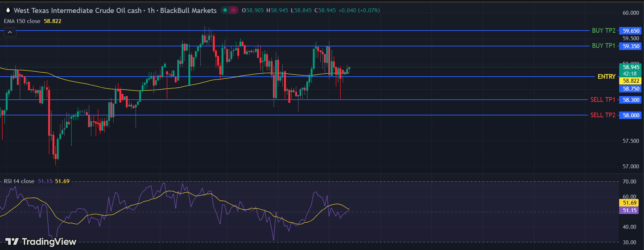
Task: Select the EMA 150 close indicator label
Action: [x=22, y=21]
